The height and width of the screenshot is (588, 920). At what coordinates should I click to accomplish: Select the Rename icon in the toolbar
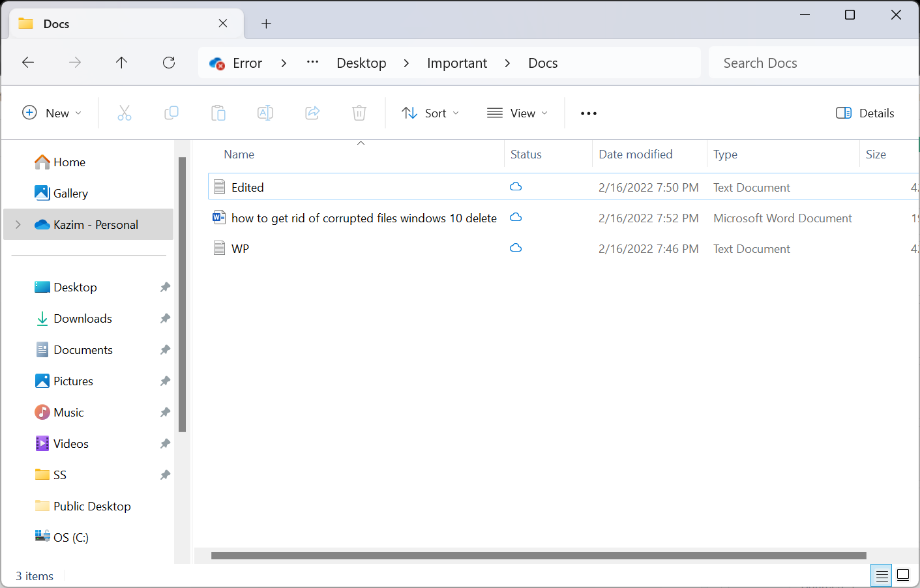pyautogui.click(x=265, y=113)
